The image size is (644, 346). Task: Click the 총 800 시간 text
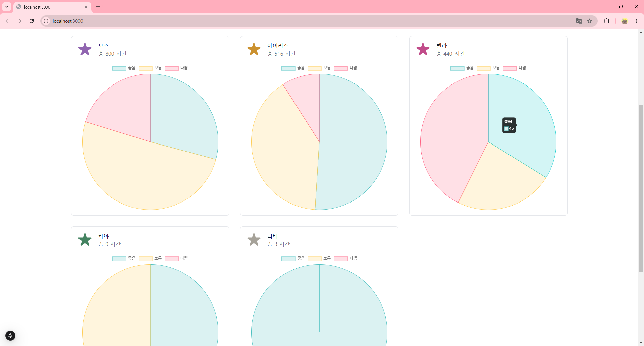[112, 54]
